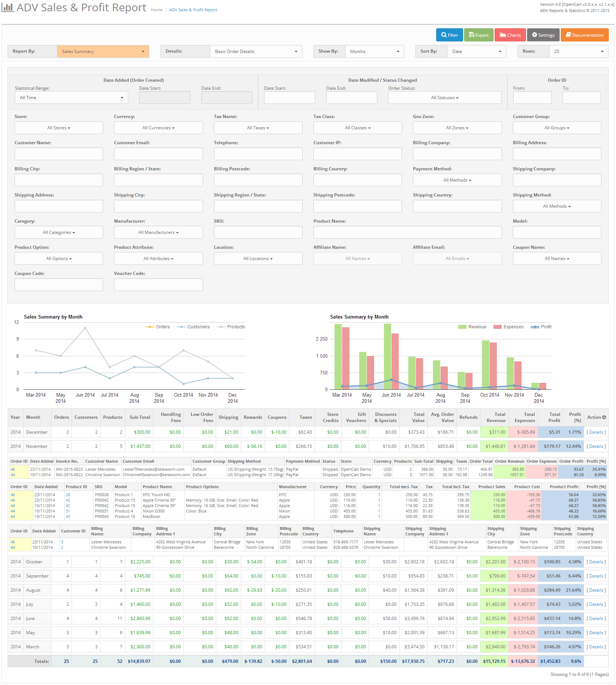Toggle Products series in line chart legend

(231, 327)
